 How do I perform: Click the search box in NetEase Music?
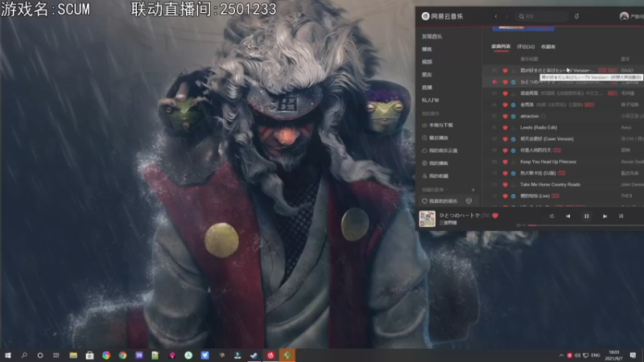(x=542, y=16)
